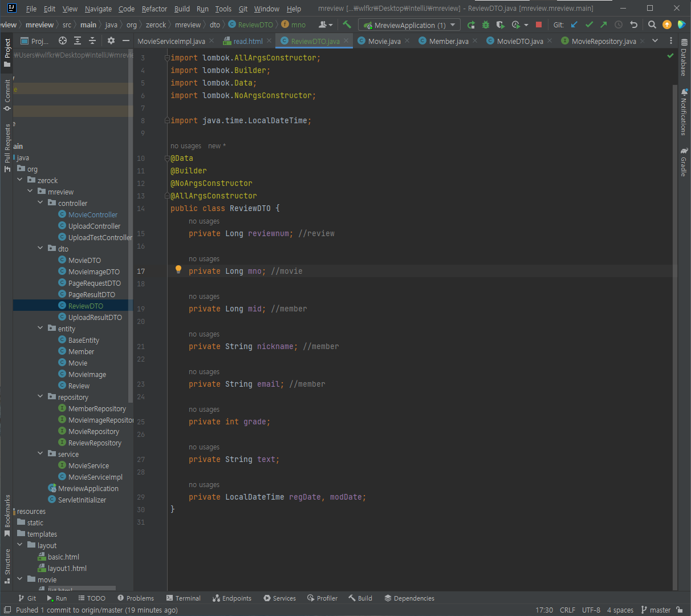Open the Services tool window
The width and height of the screenshot is (691, 616).
click(279, 598)
